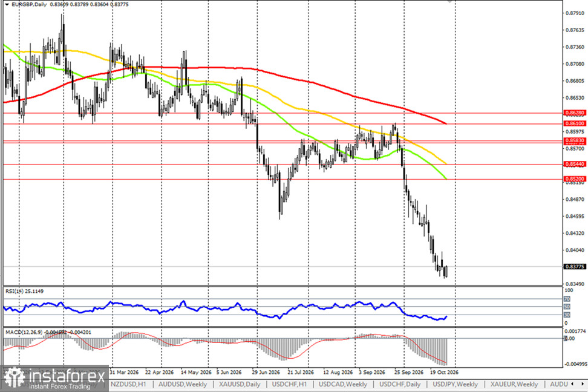Screen dimensions: 588x392
Task: Click the 0.83490 price scale value
Action: click(575, 284)
